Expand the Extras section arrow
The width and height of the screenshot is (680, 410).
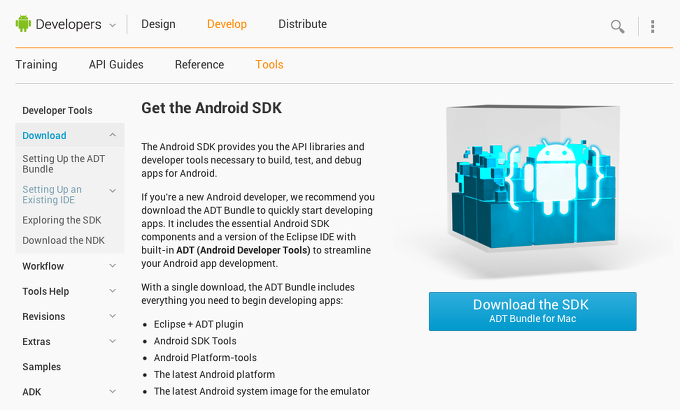click(113, 341)
